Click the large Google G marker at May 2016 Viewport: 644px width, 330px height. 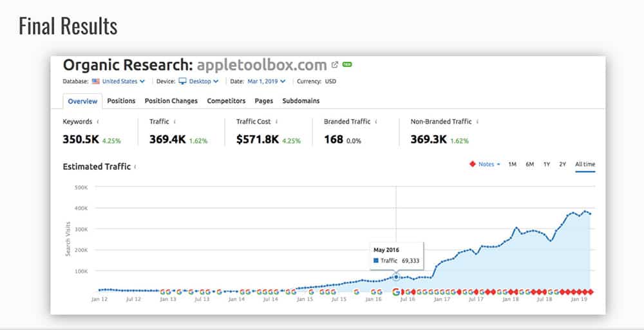tap(396, 292)
